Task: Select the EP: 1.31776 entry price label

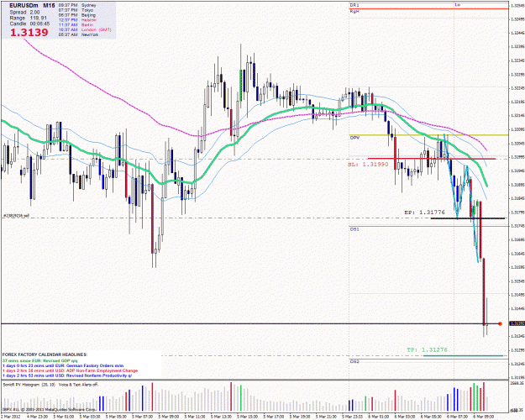Action: tap(424, 213)
